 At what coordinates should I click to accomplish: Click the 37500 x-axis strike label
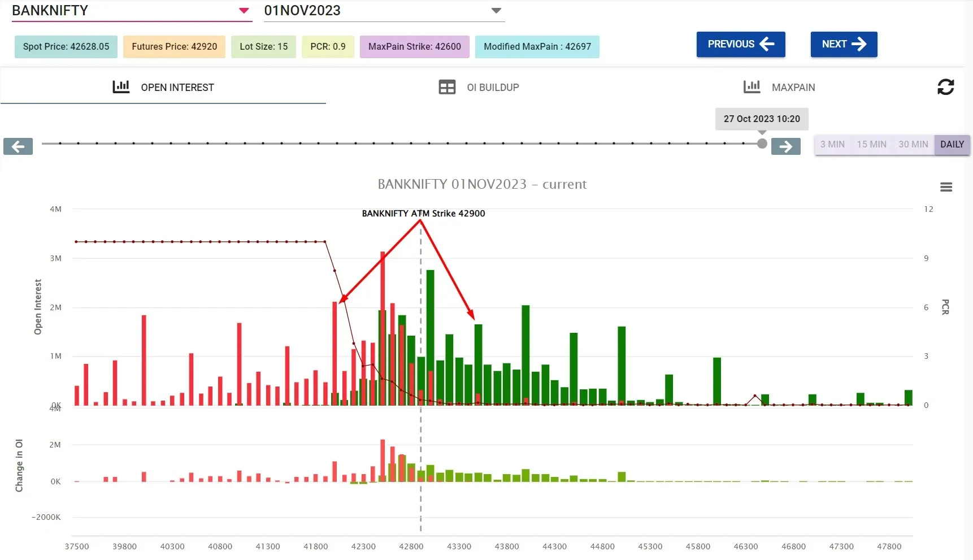point(77,546)
